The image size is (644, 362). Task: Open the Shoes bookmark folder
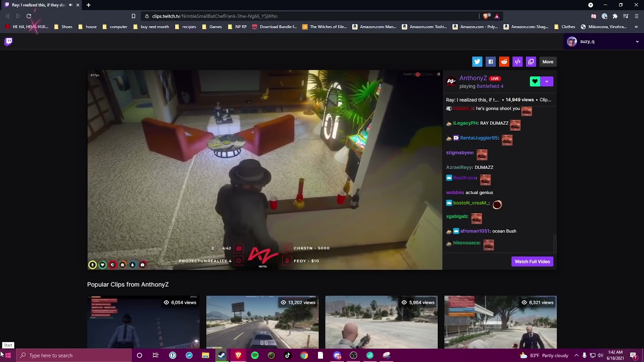(63, 27)
